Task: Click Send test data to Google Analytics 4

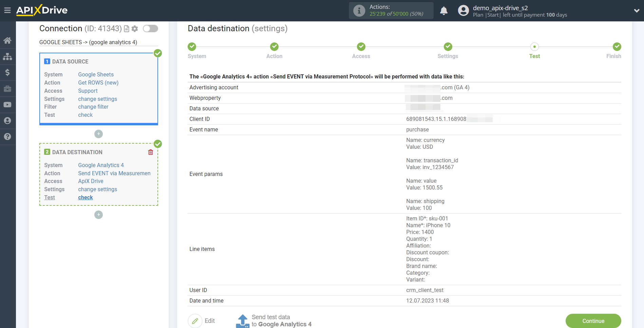Action: [x=273, y=321]
